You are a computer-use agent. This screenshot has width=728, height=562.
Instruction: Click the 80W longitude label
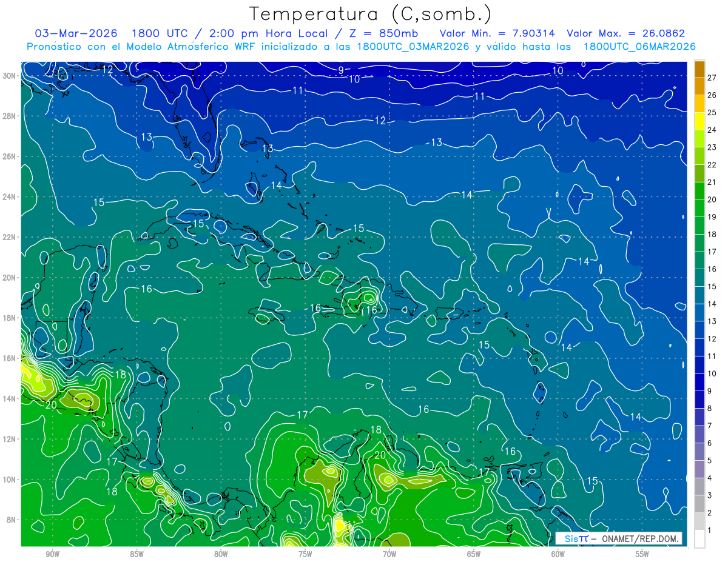(x=221, y=554)
